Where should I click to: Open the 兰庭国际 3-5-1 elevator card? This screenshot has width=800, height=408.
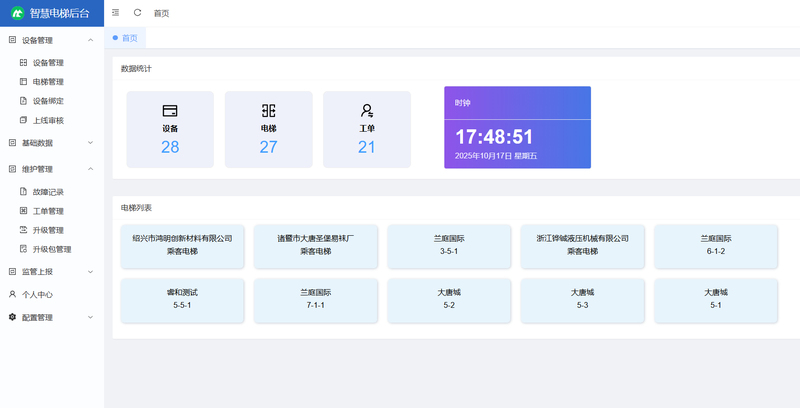click(449, 245)
